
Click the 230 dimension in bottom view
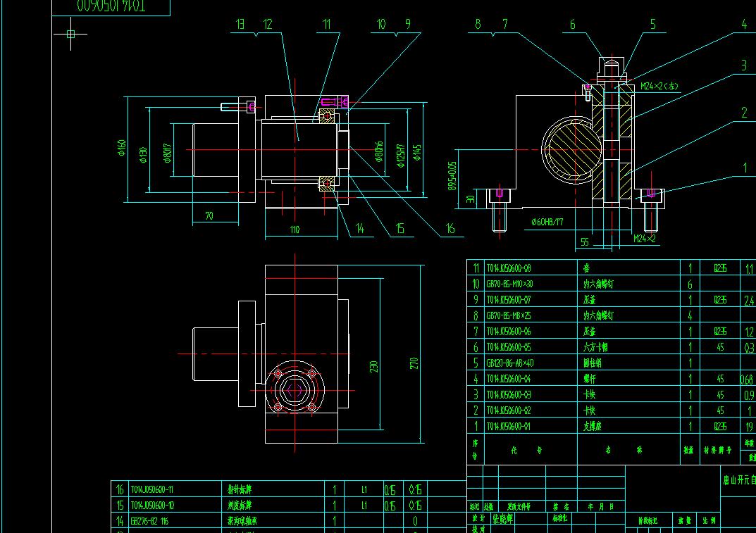coord(373,367)
